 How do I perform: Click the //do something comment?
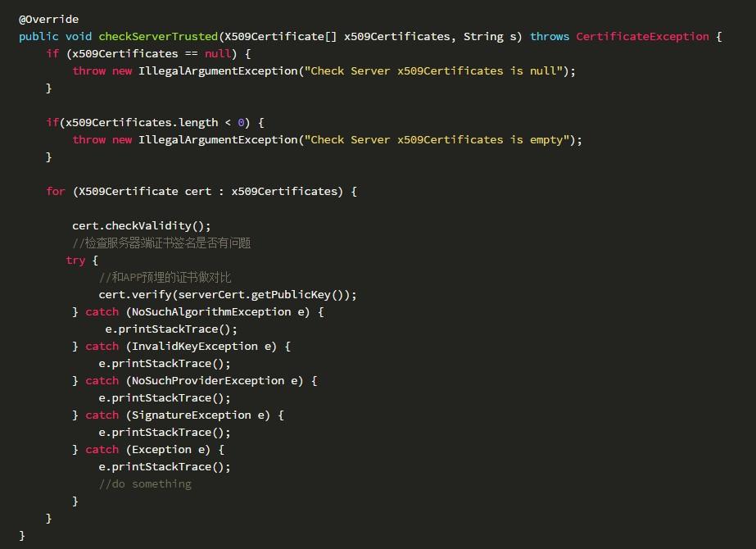point(145,484)
